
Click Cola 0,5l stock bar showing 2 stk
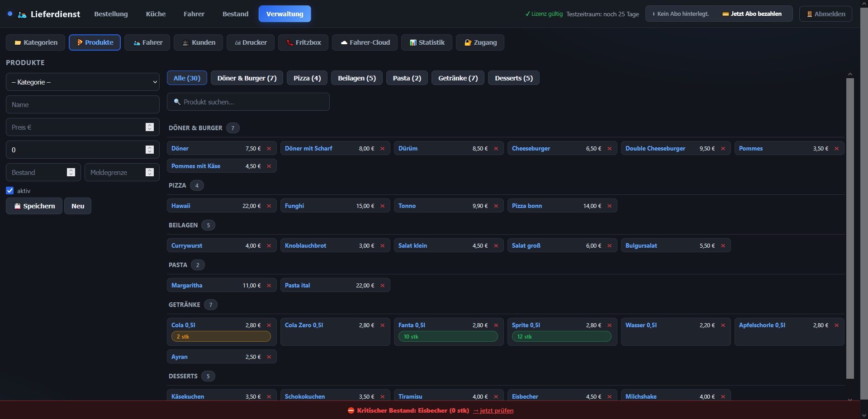tap(221, 337)
